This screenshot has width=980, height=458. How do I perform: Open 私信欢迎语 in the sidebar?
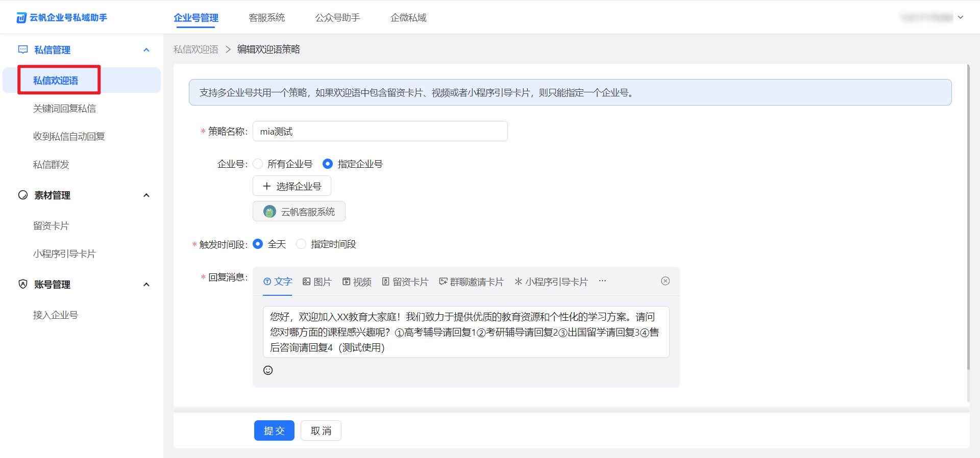click(x=82, y=80)
